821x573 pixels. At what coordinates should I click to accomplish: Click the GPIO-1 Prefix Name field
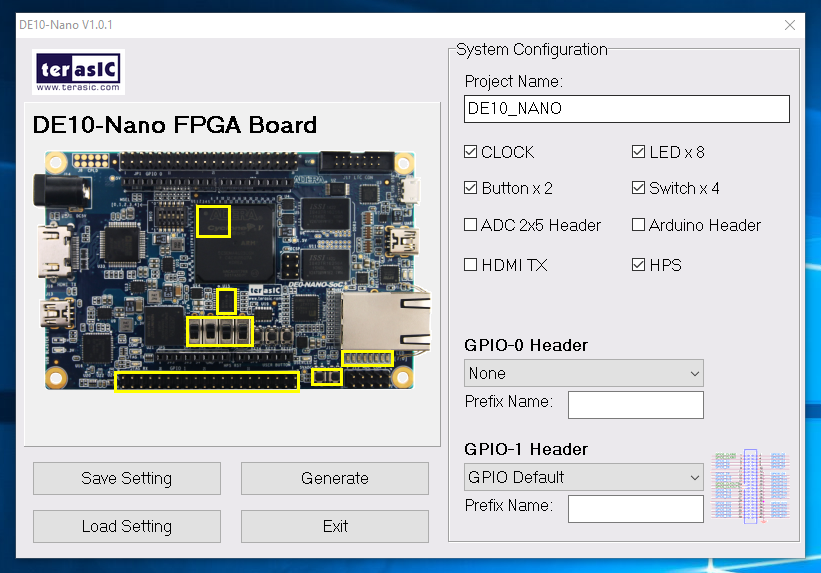[636, 509]
